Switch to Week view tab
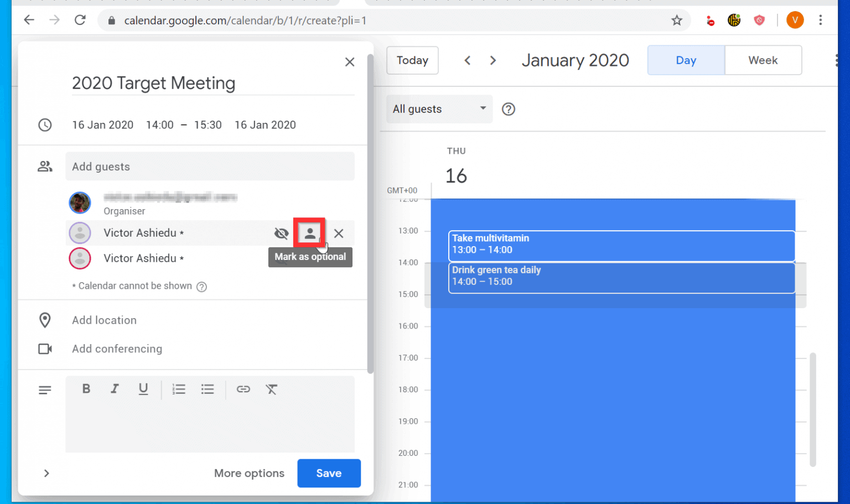 (763, 60)
